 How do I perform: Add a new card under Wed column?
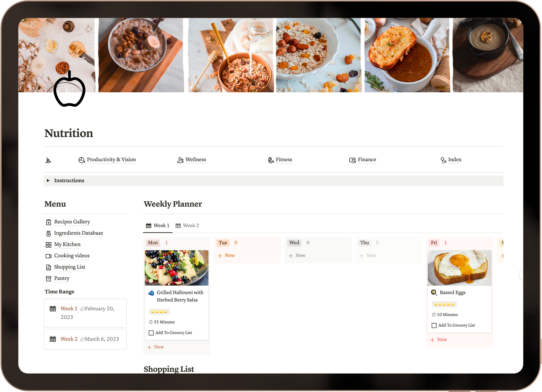point(297,256)
